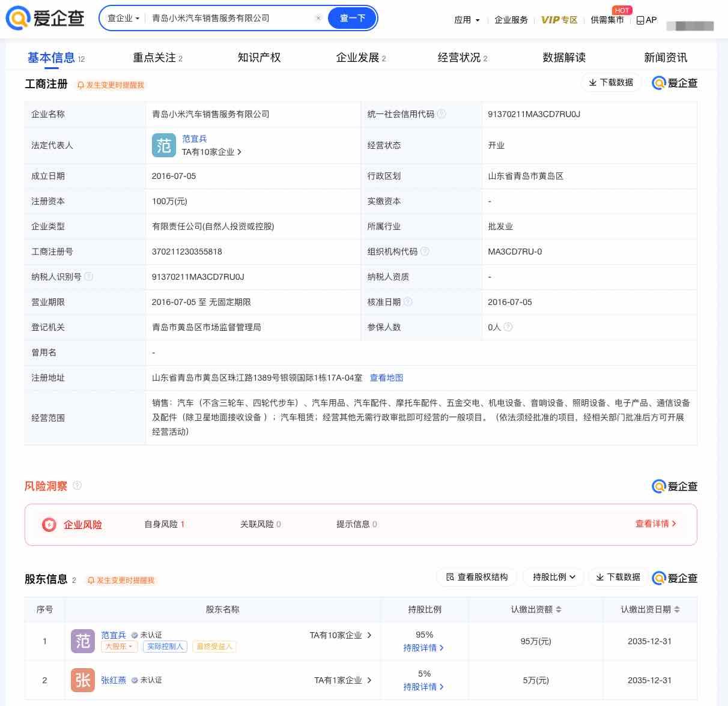Click the 实际控制人 tag
728x706 pixels.
[x=165, y=647]
